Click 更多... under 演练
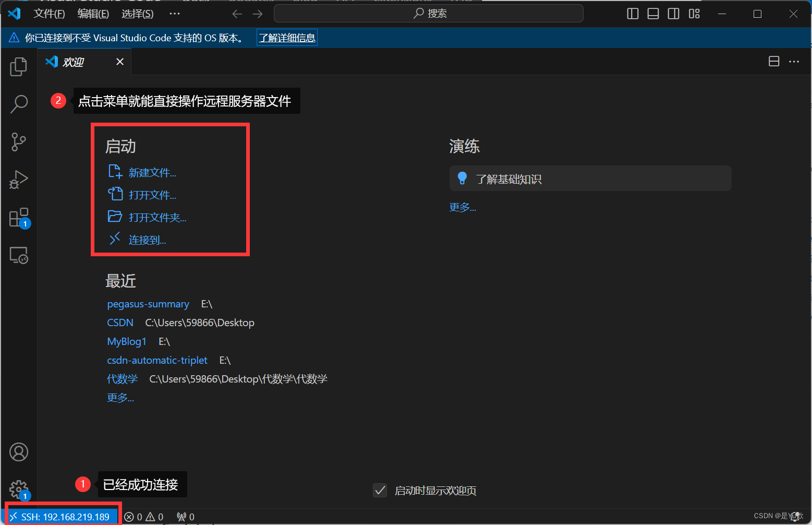The image size is (812, 525). pyautogui.click(x=463, y=207)
